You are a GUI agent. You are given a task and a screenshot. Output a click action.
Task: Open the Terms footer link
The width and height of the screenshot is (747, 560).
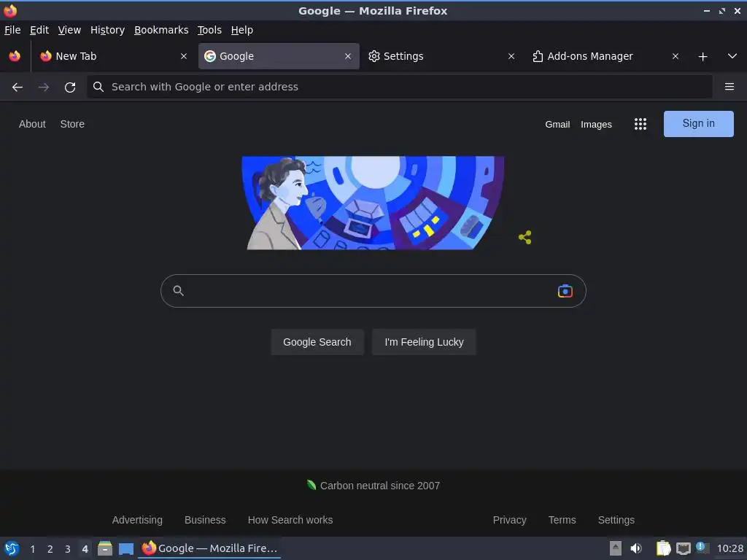(562, 520)
